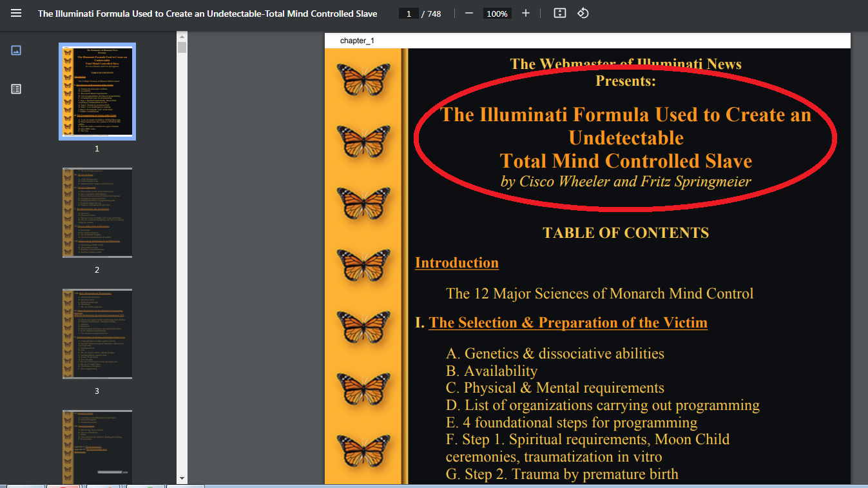Click the 'TABLE OF CONTENTS' heading
Image resolution: width=868 pixels, height=488 pixels.
[x=626, y=233]
